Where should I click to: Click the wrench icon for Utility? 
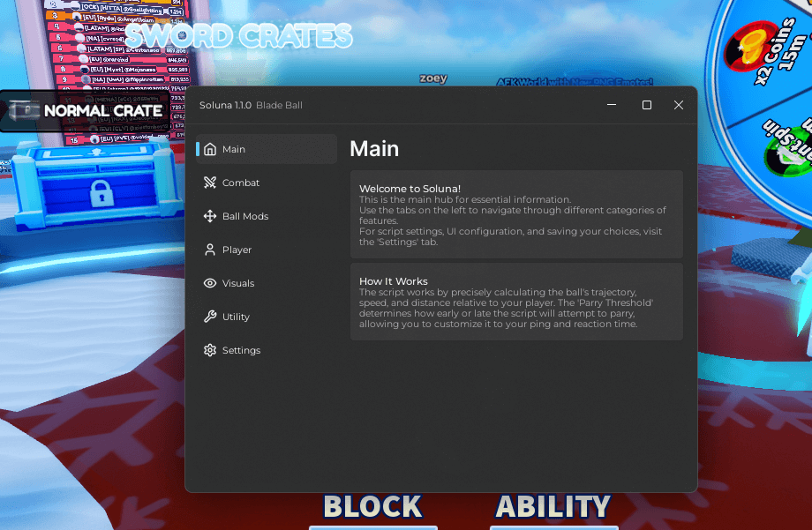coord(210,317)
